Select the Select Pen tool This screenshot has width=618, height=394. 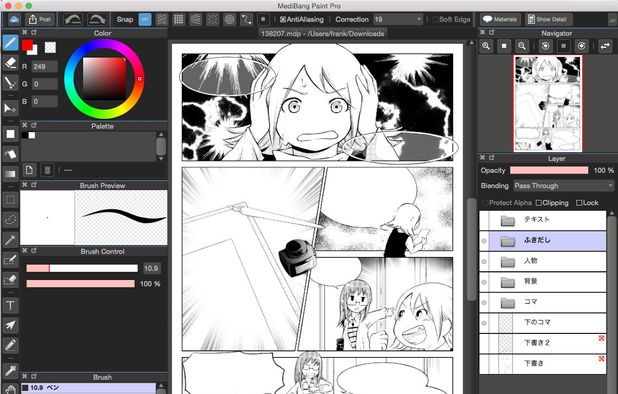[10, 260]
